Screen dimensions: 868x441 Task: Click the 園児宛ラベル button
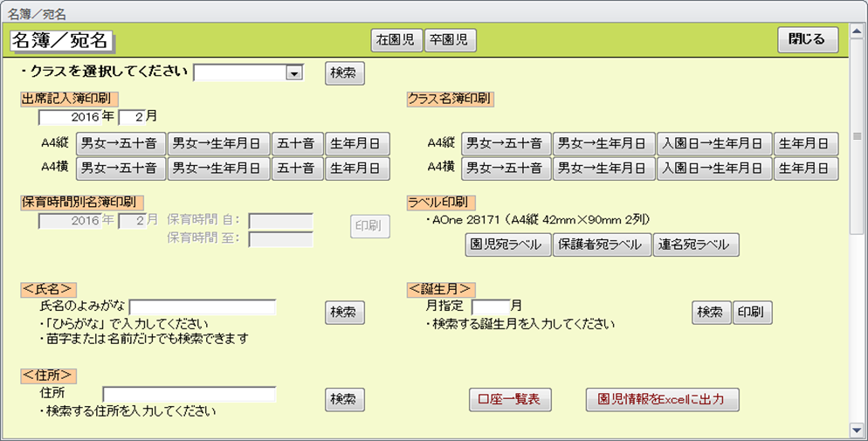tap(507, 245)
